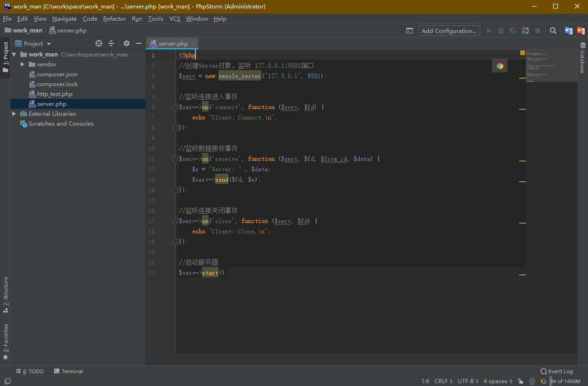Fold the receive callback at line 11
The width and height of the screenshot is (588, 386).
[x=175, y=159]
